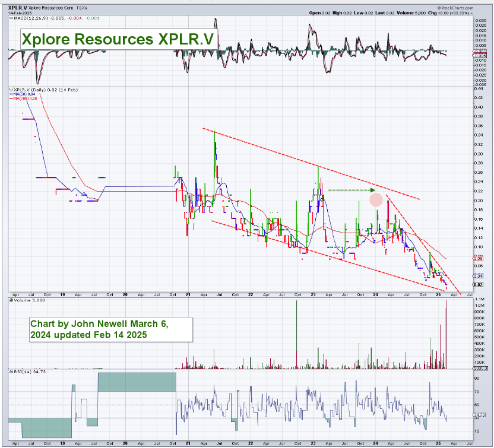Click the blue 0.04 MA(50) price tag
Viewport: 494px width, 448px height.
pyautogui.click(x=477, y=276)
